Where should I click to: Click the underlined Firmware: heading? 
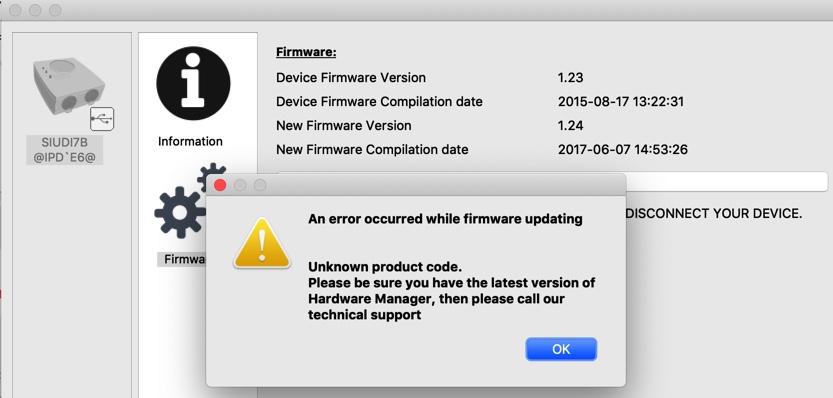click(x=306, y=52)
